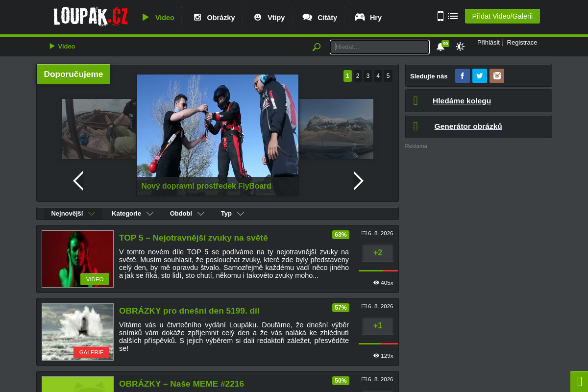
Task: Go to featured slide 3
Action: pyautogui.click(x=368, y=76)
